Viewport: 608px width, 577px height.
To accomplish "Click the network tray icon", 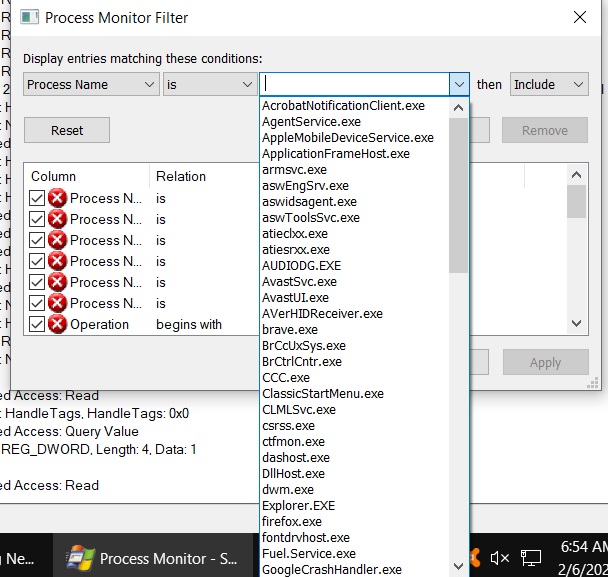I will click(x=530, y=558).
